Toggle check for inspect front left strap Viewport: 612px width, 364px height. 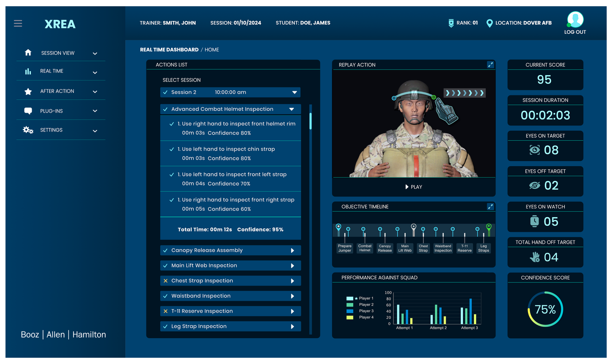(172, 175)
